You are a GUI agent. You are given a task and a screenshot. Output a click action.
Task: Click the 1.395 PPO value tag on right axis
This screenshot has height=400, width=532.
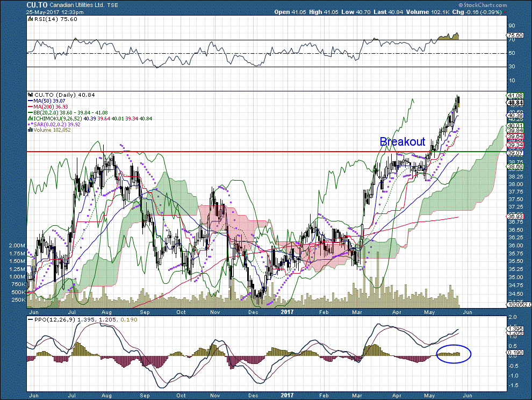point(515,329)
